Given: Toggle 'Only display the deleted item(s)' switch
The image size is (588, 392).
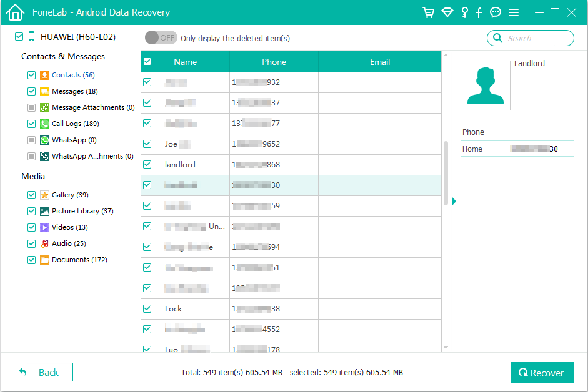Looking at the screenshot, I should 161,37.
